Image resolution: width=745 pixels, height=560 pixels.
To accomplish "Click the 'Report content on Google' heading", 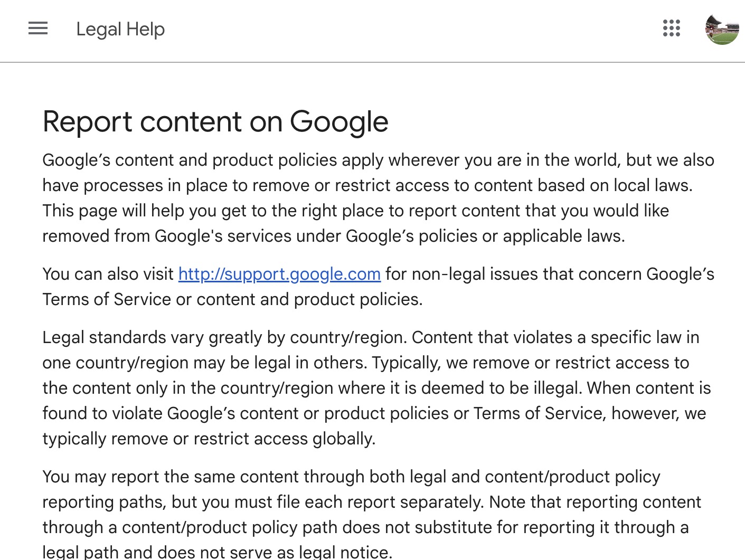I will point(215,121).
